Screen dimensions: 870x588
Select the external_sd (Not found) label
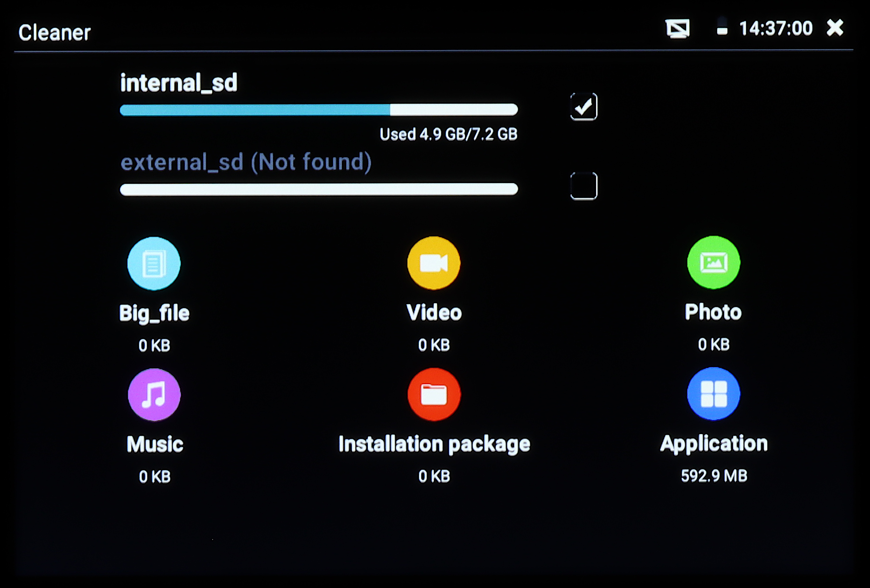pos(246,162)
